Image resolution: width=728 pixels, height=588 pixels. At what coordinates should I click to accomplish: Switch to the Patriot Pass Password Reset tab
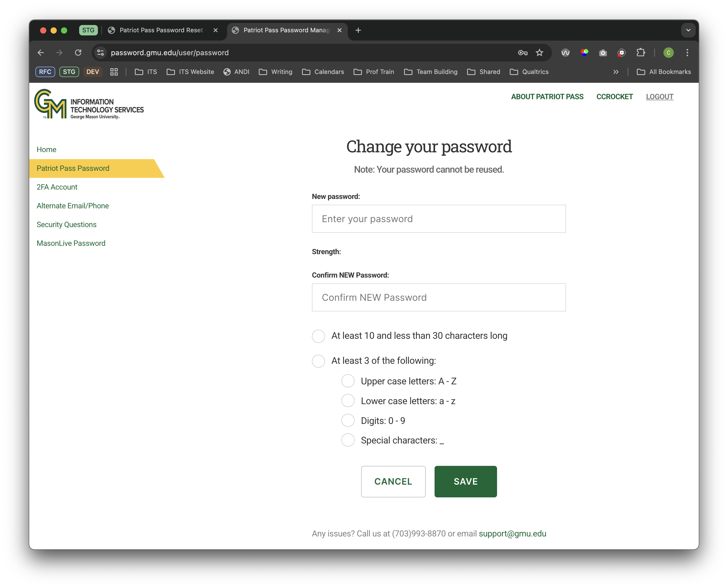click(161, 30)
